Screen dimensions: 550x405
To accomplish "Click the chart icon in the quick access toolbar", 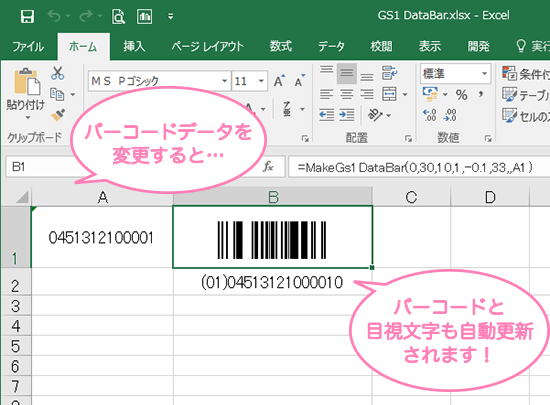I will tap(145, 16).
